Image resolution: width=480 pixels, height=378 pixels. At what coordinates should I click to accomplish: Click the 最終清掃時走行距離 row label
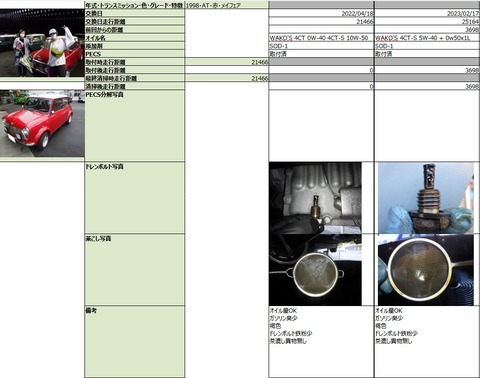click(x=134, y=78)
